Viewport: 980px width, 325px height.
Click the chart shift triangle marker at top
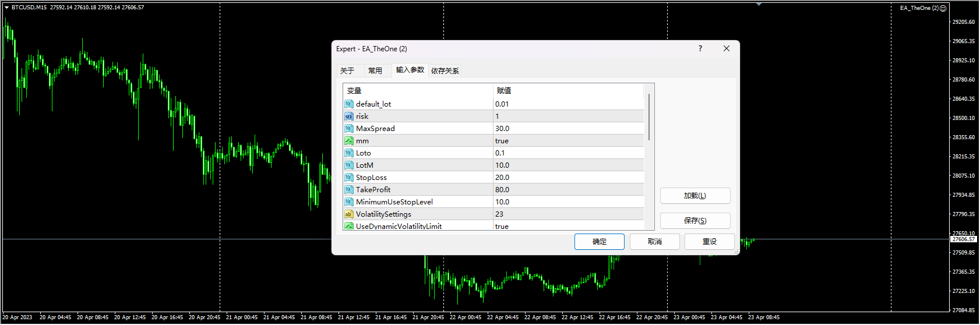click(x=759, y=4)
